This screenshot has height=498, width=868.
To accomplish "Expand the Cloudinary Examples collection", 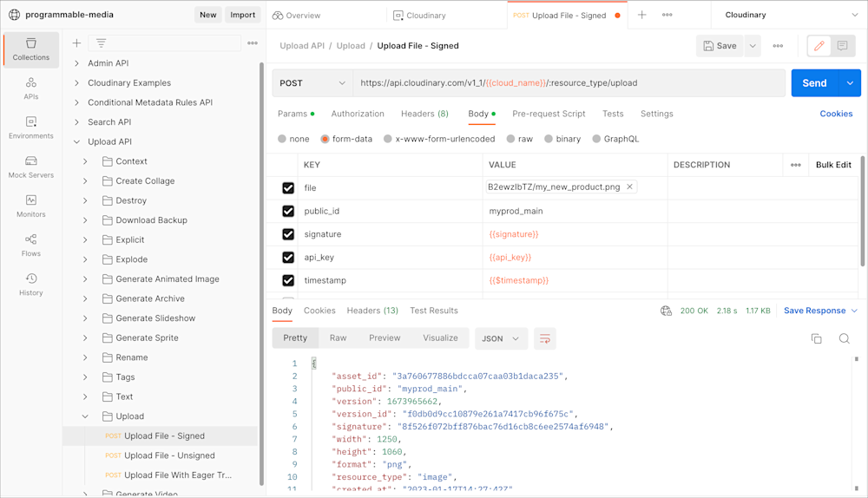I will 76,83.
